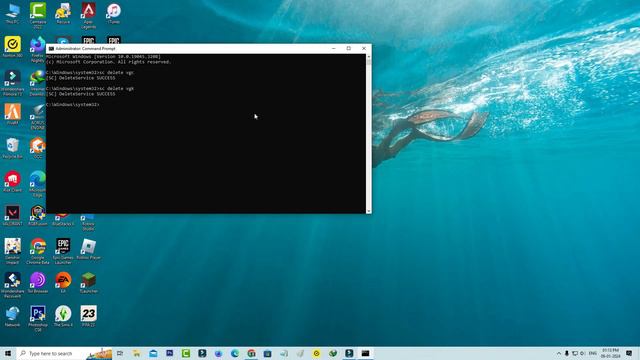
Task: Open Microsoft Edge from the taskbar
Action: [x=235, y=353]
